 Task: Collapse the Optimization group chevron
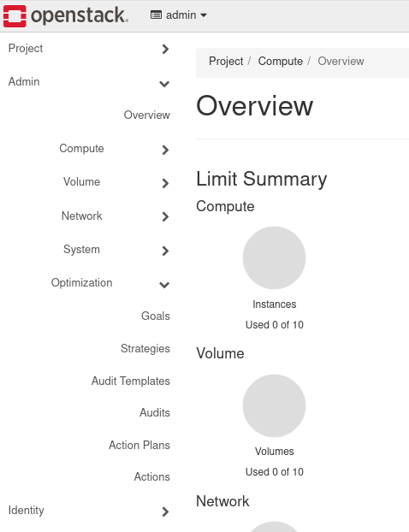[x=164, y=285]
